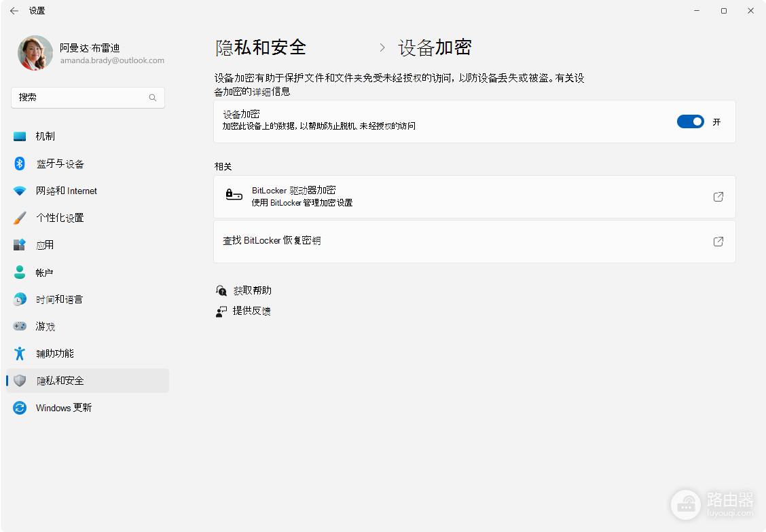Viewport: 766px width, 532px height.
Task: Click the BitLocker drive lock icon
Action: [x=234, y=195]
